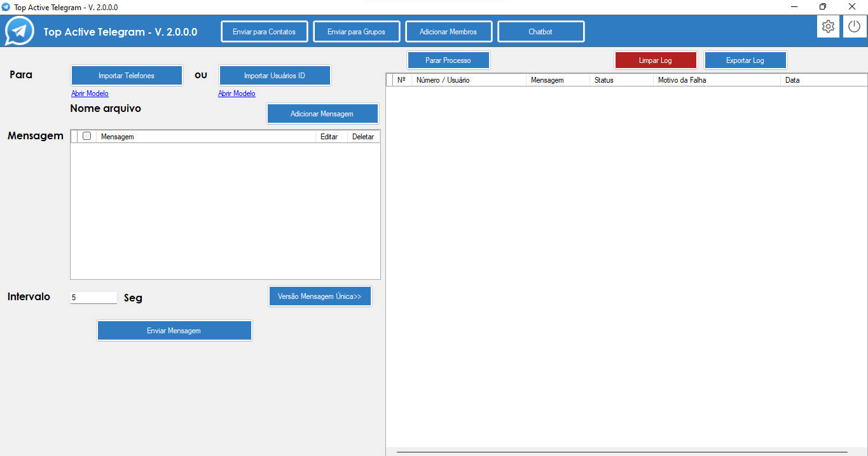Viewport: 868px width, 456px height.
Task: Click the Data column header
Action: pos(823,80)
